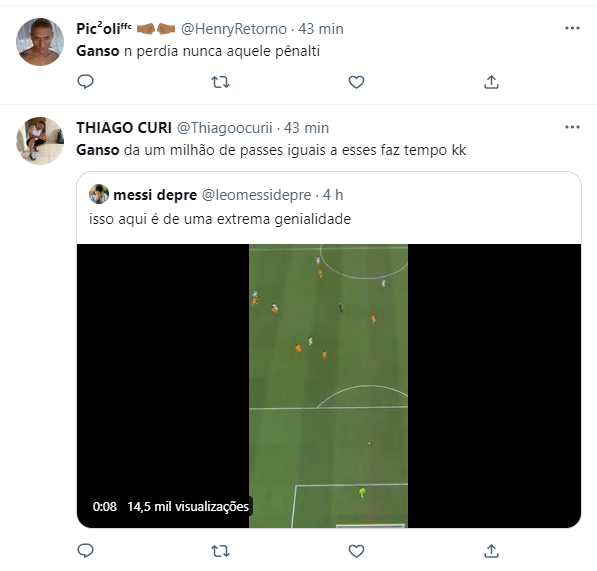Open more options for HenryRetorno's tweet
Screen dimensions: 597x571
tap(572, 28)
